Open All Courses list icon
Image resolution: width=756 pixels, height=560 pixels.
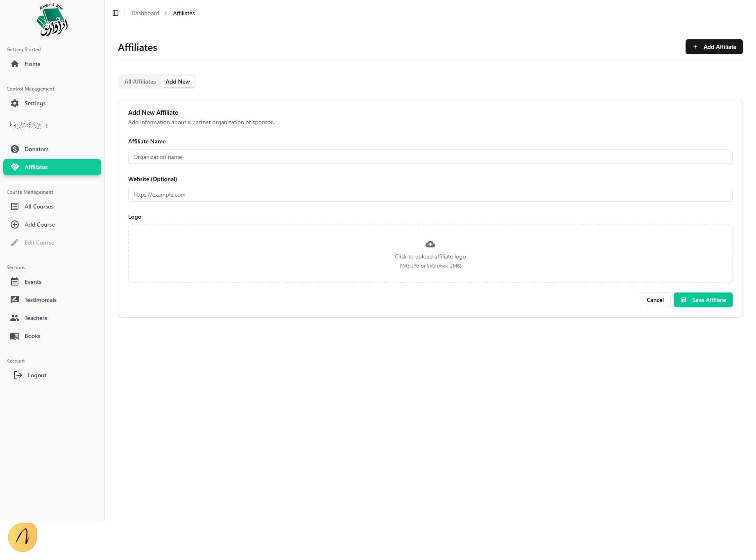[x=15, y=206]
